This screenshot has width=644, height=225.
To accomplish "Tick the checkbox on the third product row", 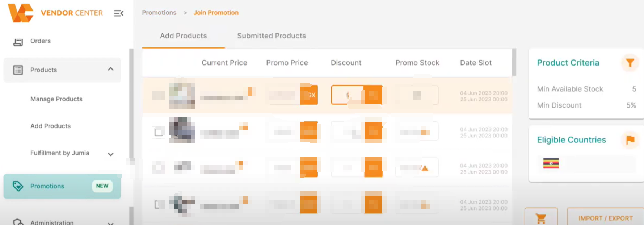I will [x=158, y=167].
